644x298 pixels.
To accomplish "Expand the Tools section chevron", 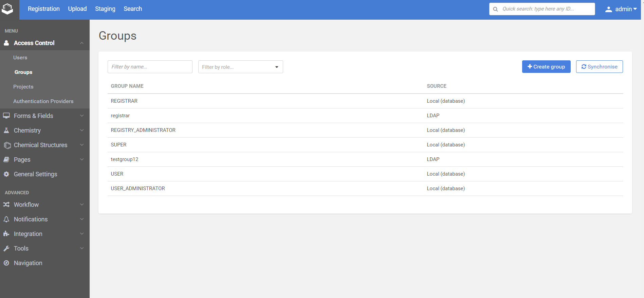I will coord(82,249).
